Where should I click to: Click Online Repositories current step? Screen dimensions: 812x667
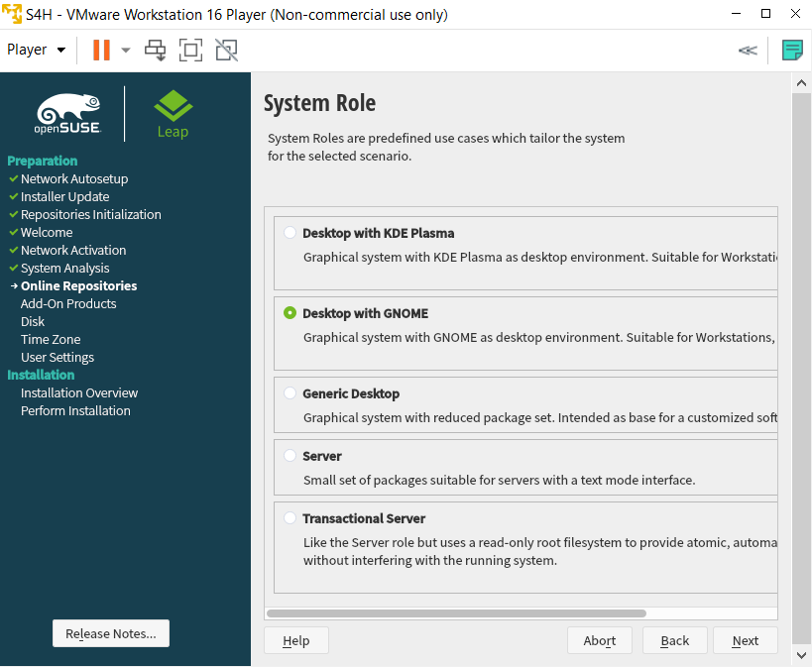click(x=78, y=285)
